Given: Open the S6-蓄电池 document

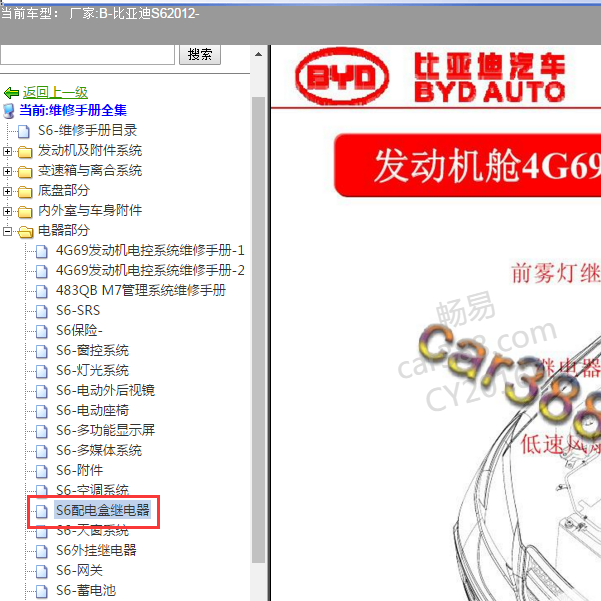Looking at the screenshot, I should 86,590.
